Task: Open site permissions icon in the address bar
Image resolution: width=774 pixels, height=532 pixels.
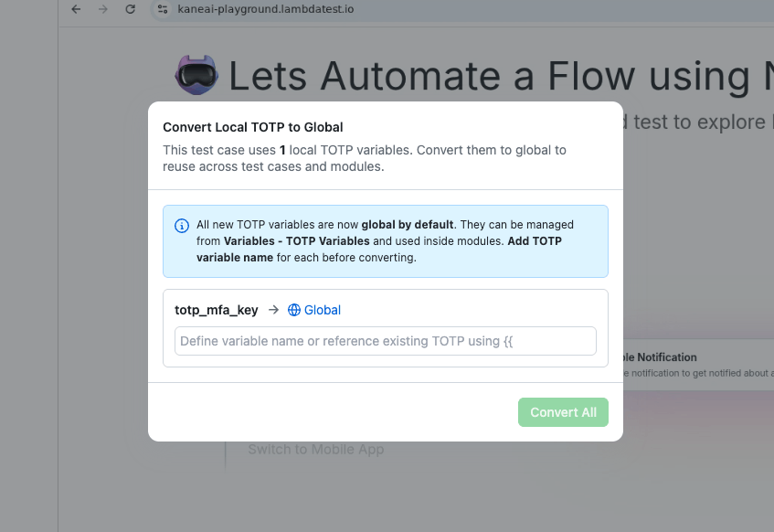Action: pos(163,9)
